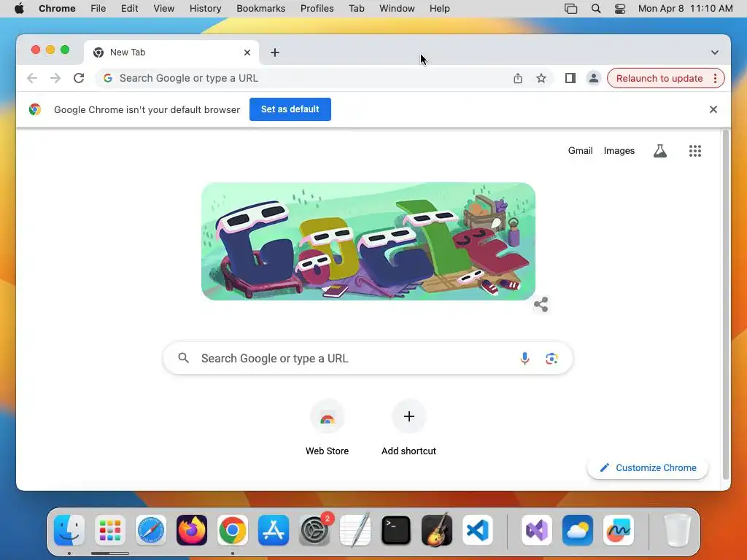Launch Safari from the dock
The width and height of the screenshot is (747, 560).
151,530
